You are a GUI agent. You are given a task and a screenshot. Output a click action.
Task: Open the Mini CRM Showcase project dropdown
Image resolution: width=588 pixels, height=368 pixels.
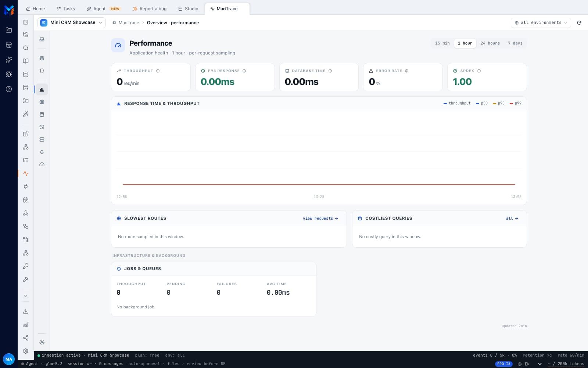click(72, 22)
